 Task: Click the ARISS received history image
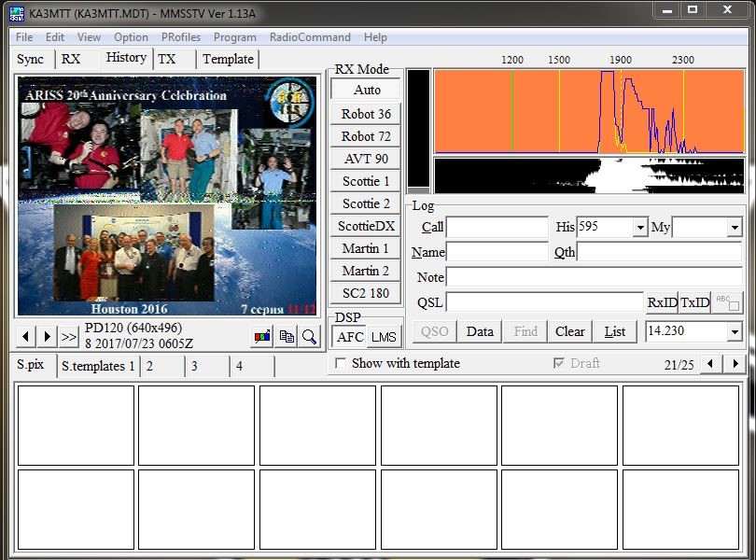point(167,196)
